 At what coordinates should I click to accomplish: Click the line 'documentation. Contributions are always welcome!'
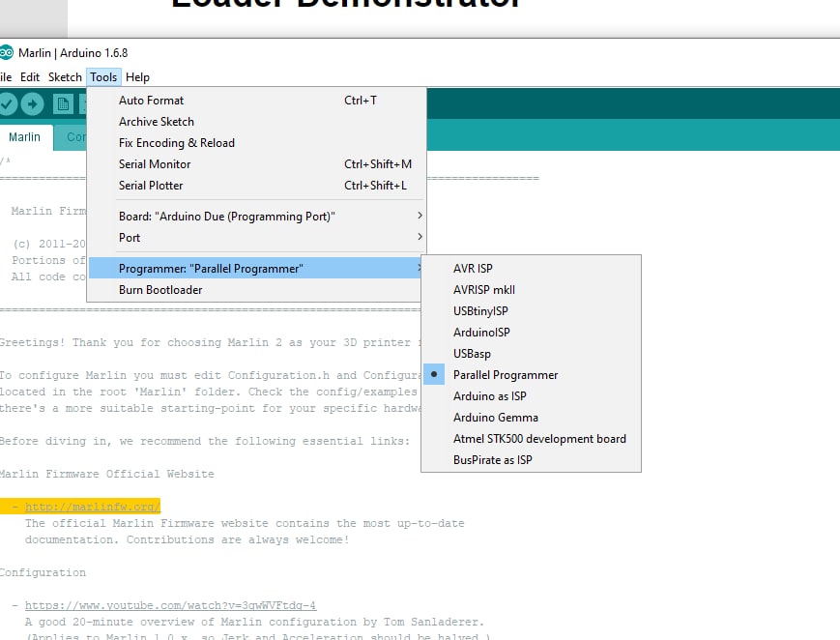(x=187, y=539)
